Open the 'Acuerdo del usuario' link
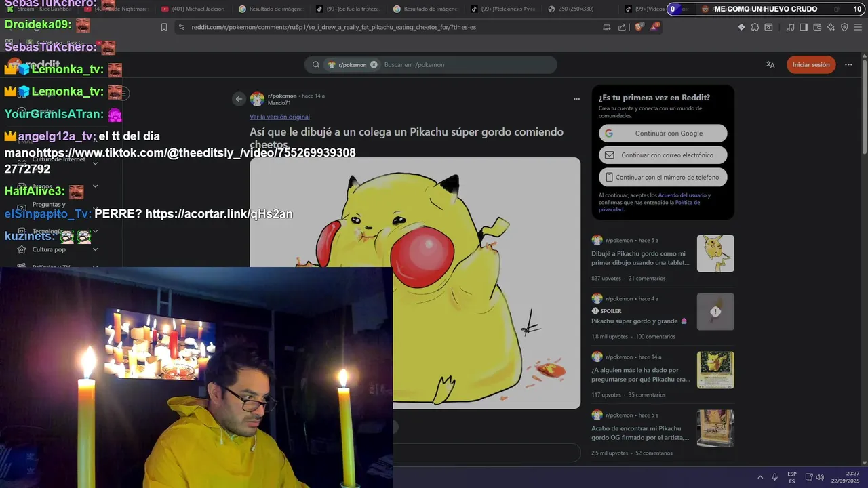This screenshot has height=488, width=868. point(682,195)
